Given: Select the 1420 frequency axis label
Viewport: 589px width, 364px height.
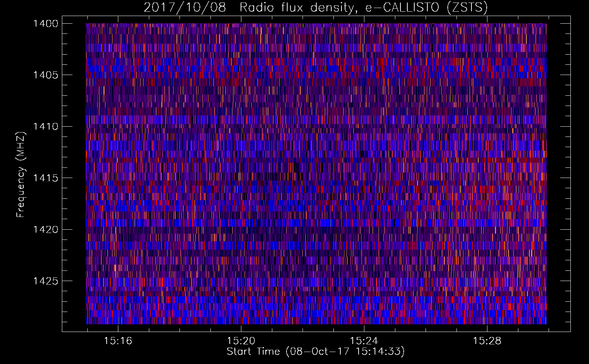Looking at the screenshot, I should point(46,230).
